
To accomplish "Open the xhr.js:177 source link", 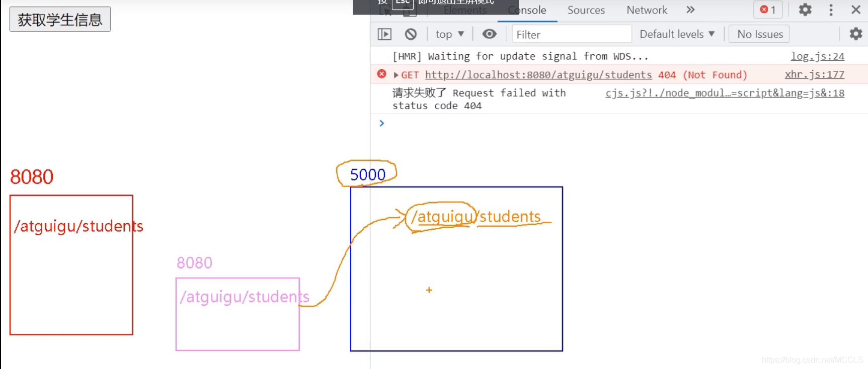I will [814, 74].
